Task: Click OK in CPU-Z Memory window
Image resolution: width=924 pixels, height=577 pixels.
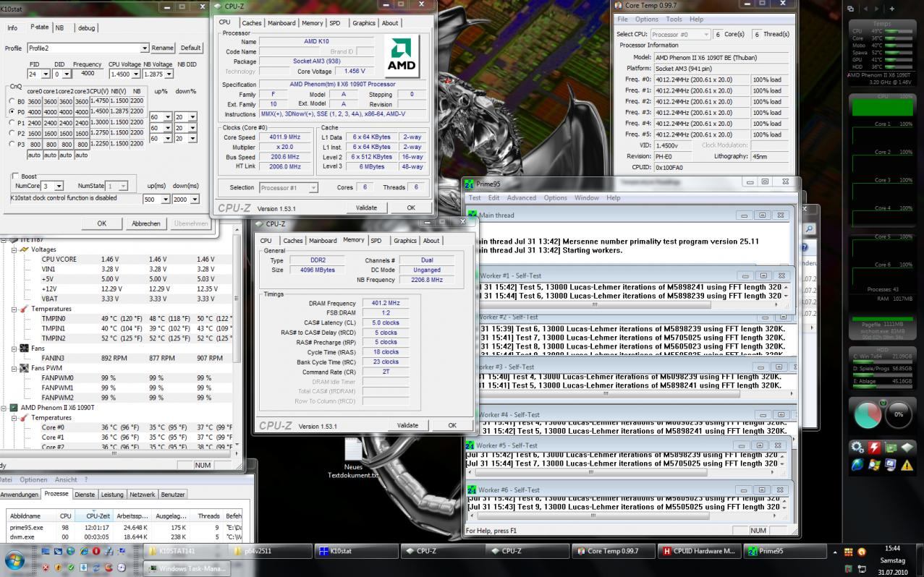Action: (452, 425)
